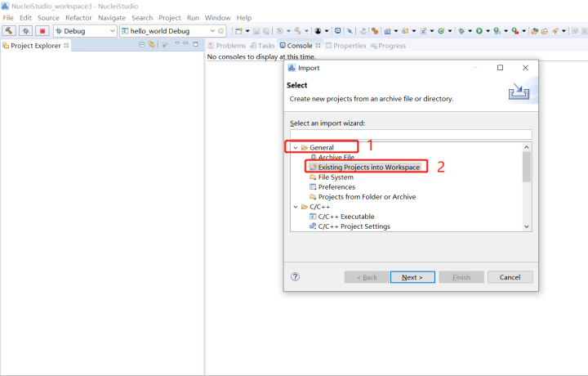The height and width of the screenshot is (376, 588).
Task: Open the hello_world Debug configuration dropdown
Action: 210,31
